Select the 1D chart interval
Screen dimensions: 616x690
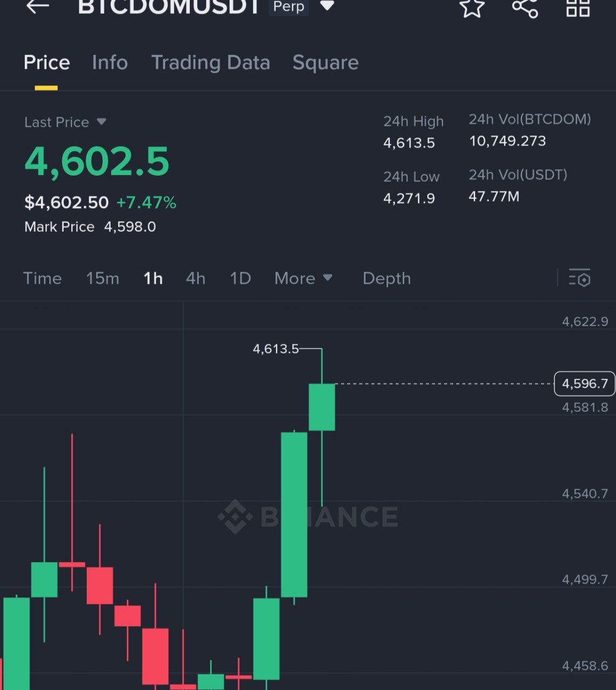click(x=241, y=278)
